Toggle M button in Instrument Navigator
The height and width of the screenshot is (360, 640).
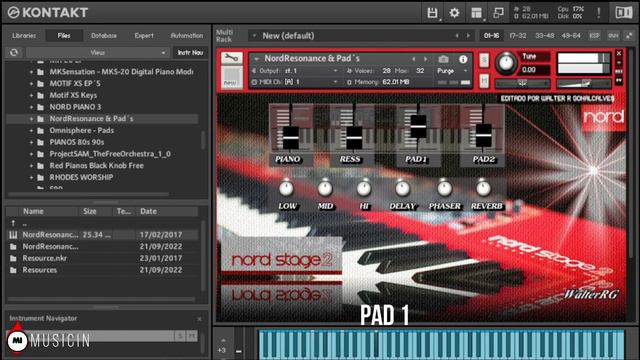click(x=191, y=336)
